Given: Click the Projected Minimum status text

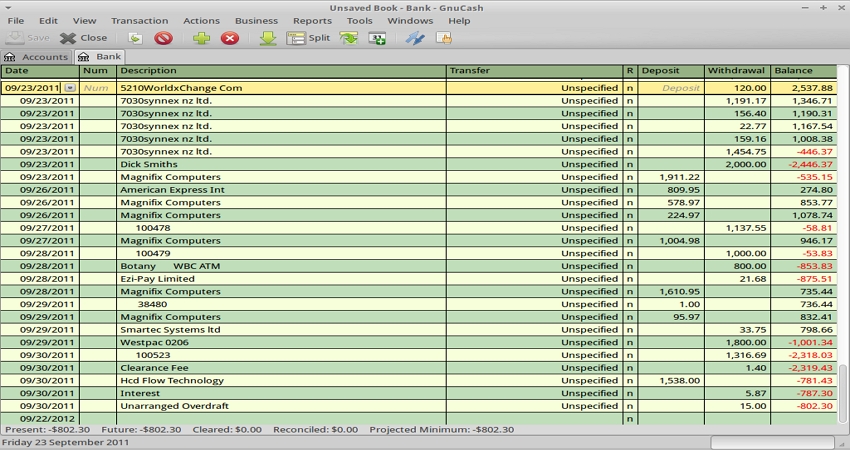Looking at the screenshot, I should 441,429.
